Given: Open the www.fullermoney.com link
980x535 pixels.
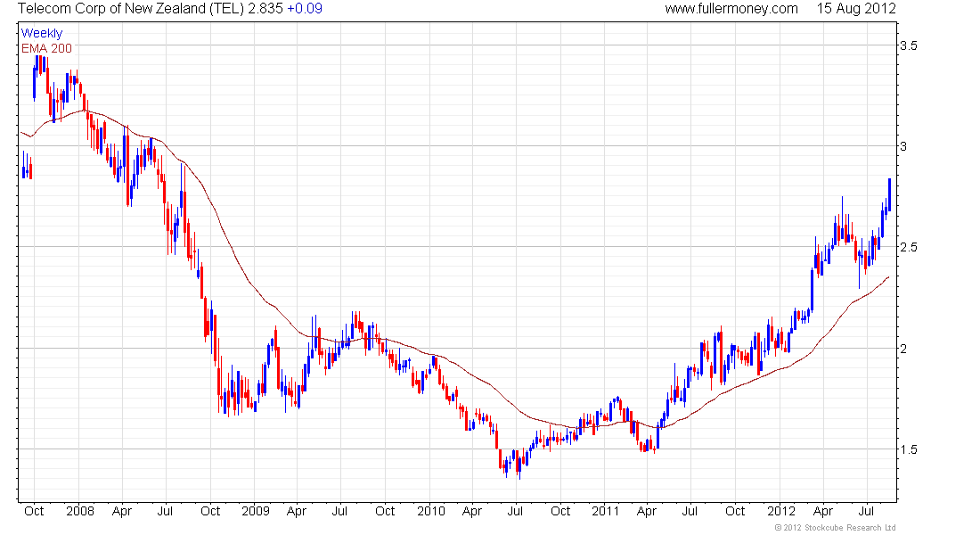Looking at the screenshot, I should pyautogui.click(x=731, y=9).
